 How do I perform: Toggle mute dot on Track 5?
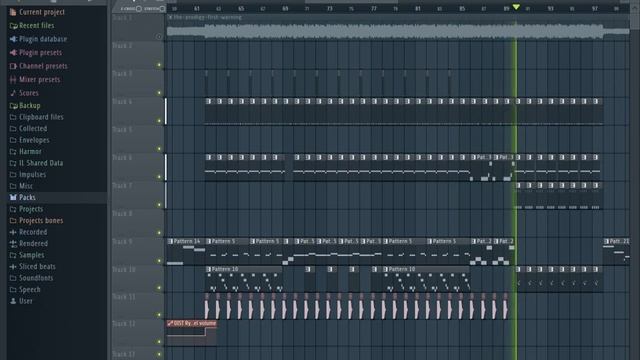coord(159,149)
